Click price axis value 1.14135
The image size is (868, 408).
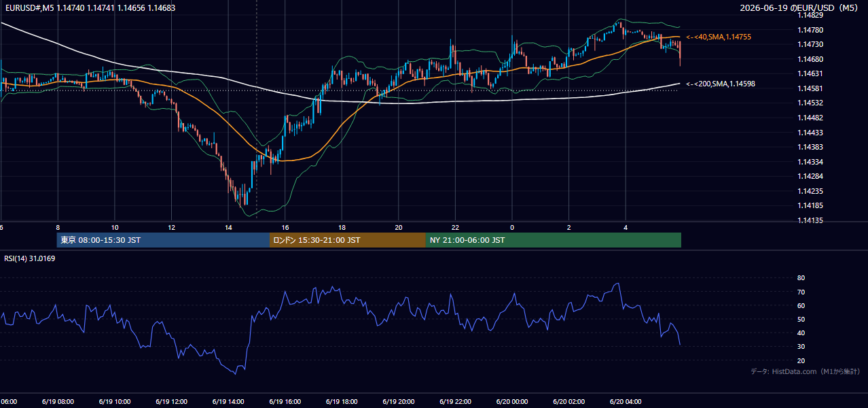point(810,220)
